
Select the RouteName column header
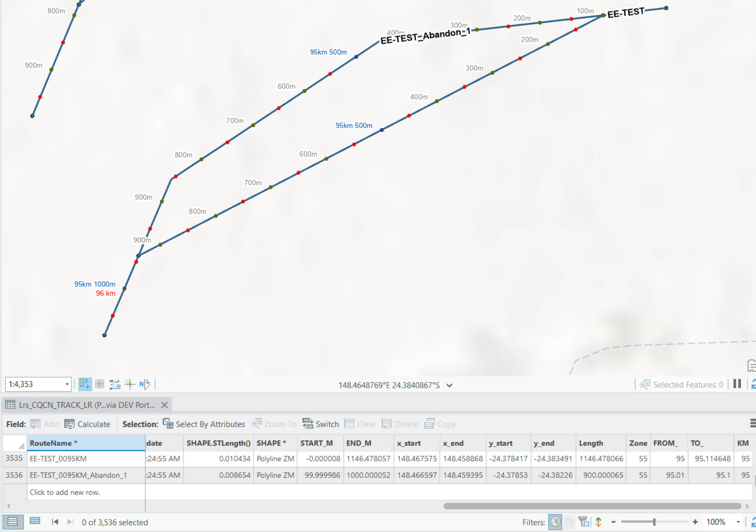click(51, 443)
